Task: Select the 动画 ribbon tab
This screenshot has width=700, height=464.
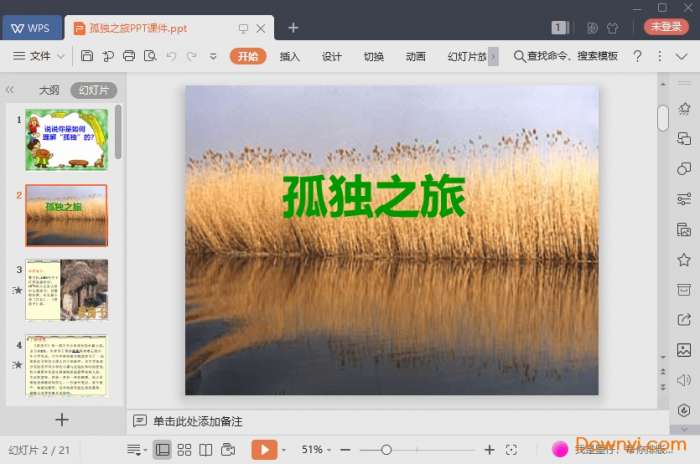Action: click(x=416, y=57)
